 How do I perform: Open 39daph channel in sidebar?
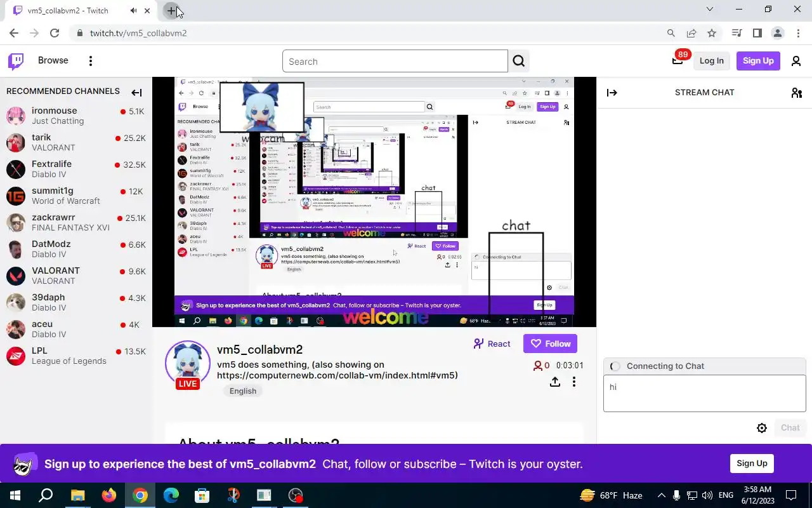(76, 302)
